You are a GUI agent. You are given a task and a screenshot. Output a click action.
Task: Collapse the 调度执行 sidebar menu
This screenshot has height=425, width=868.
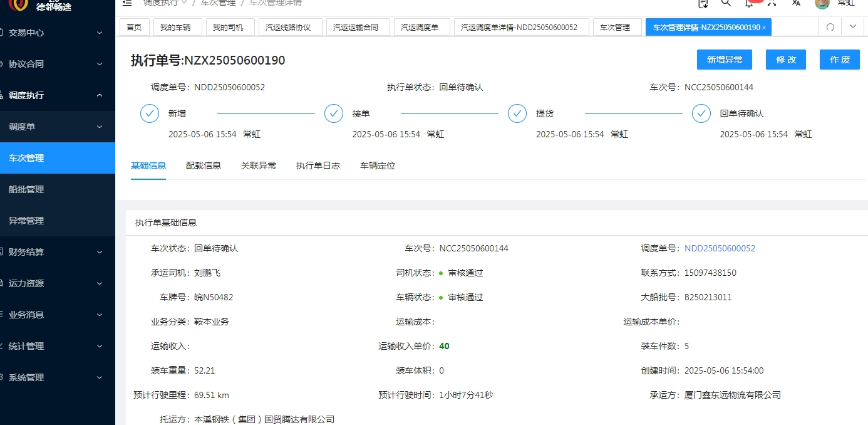tap(58, 95)
